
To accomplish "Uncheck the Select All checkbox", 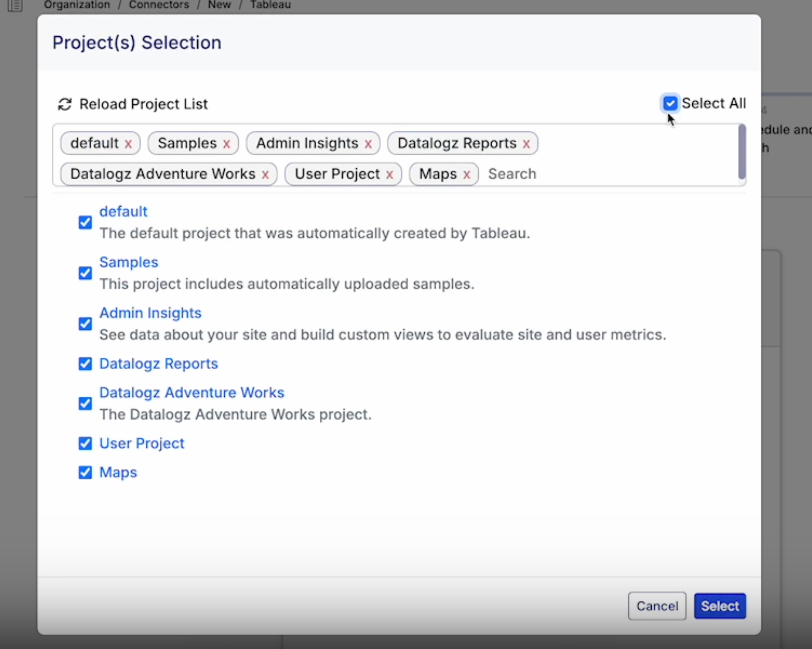I will pos(670,103).
